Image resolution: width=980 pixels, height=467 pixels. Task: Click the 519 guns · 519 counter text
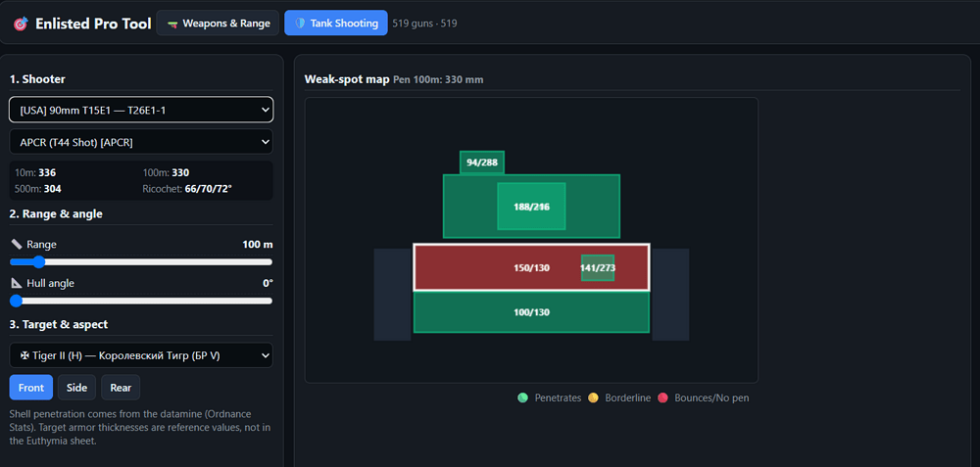(x=424, y=23)
